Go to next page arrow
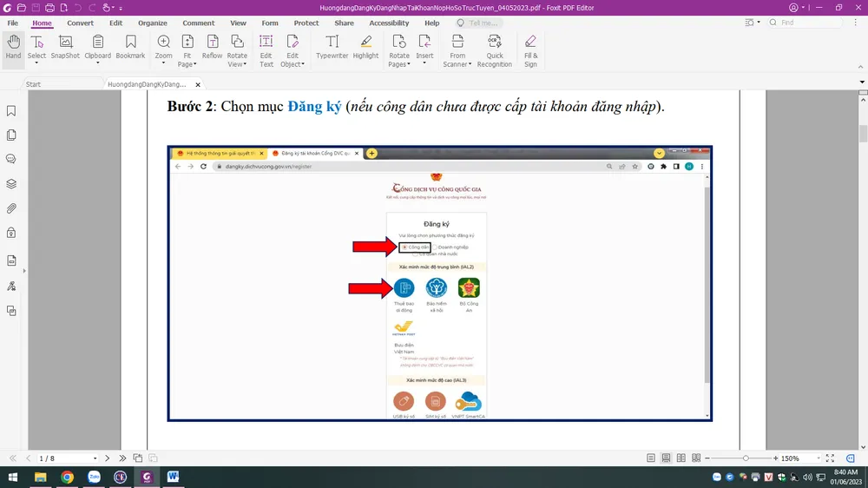The height and width of the screenshot is (488, 868). [107, 458]
